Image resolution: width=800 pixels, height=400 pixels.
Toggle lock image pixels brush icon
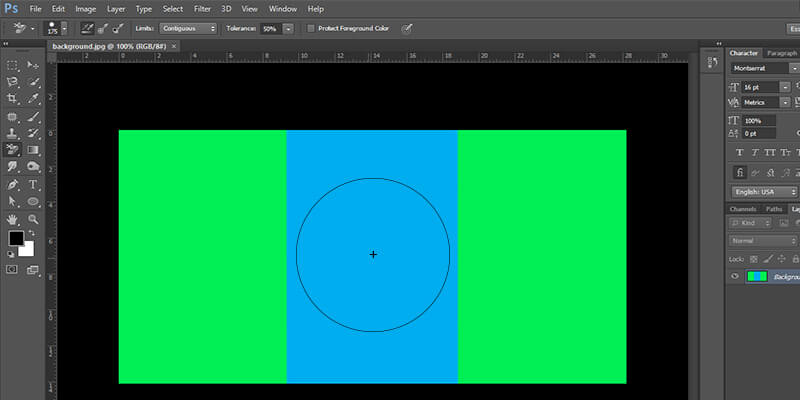pos(768,259)
